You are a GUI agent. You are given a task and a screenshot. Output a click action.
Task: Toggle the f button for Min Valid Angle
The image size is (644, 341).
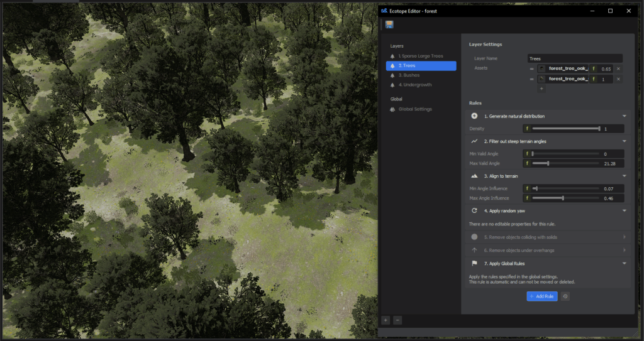pos(528,154)
